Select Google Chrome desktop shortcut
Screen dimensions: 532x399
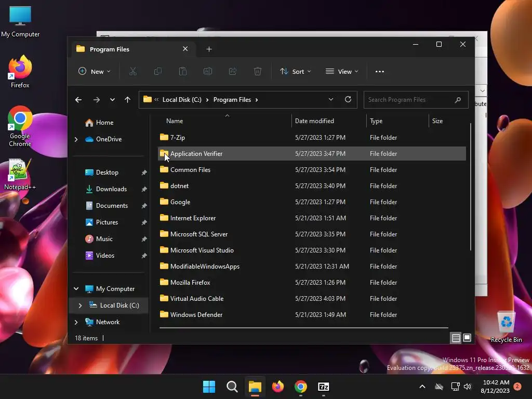pos(20,126)
